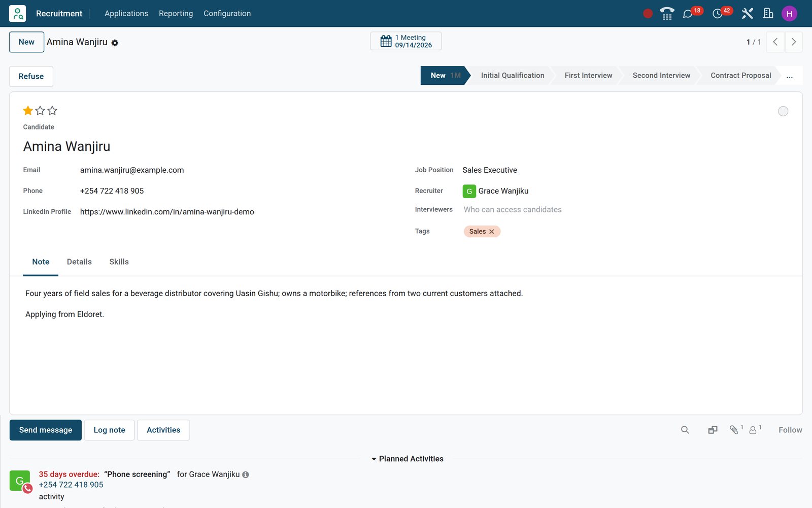Switch to the Note tab

click(x=41, y=262)
